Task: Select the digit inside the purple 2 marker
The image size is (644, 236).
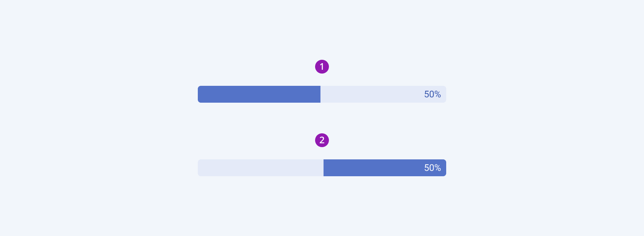Action: coord(322,140)
